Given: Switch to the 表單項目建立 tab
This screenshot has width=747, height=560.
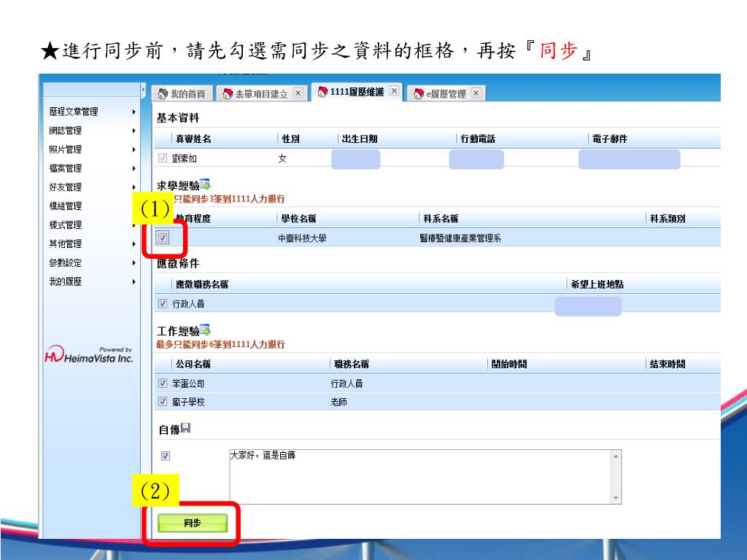Looking at the screenshot, I should click(262, 93).
